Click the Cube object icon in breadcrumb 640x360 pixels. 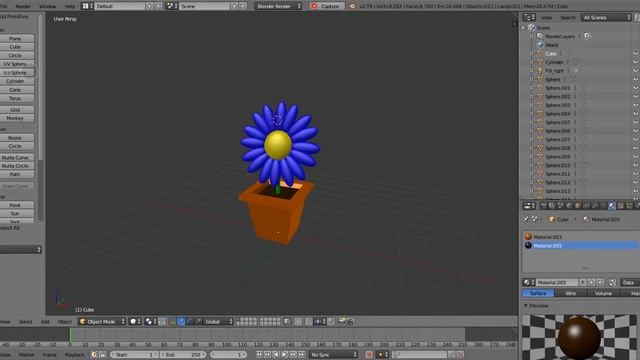[x=552, y=219]
